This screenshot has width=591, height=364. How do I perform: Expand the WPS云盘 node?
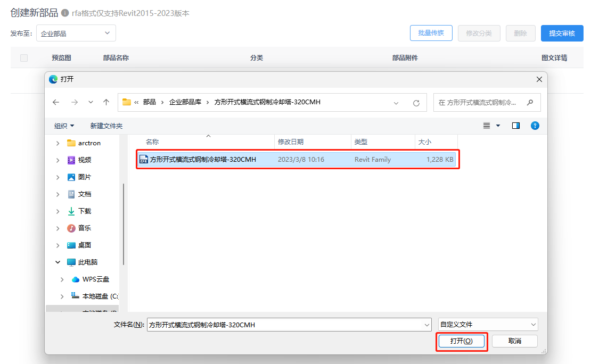pos(62,279)
